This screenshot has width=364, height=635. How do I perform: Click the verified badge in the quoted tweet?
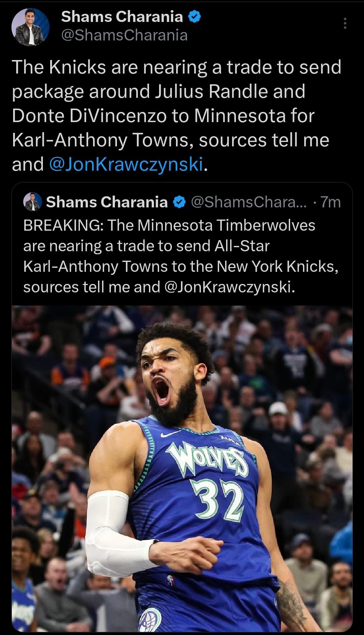179,202
